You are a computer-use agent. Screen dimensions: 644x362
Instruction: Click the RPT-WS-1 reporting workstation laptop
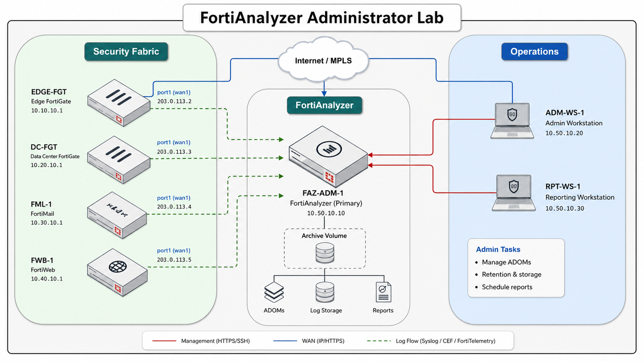(x=514, y=193)
